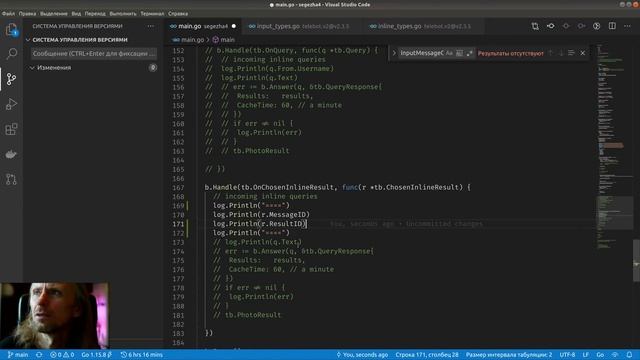Click the main function breadcrumb

[224, 40]
